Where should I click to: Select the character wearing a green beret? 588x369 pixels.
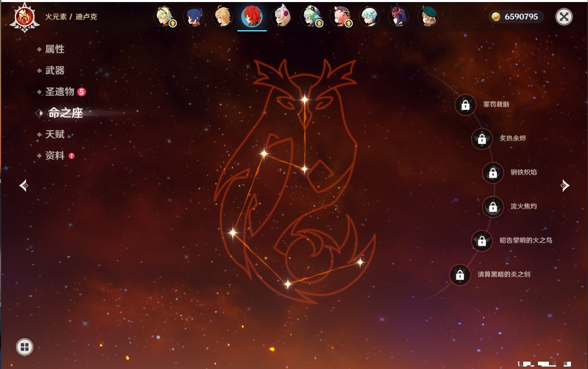click(428, 17)
